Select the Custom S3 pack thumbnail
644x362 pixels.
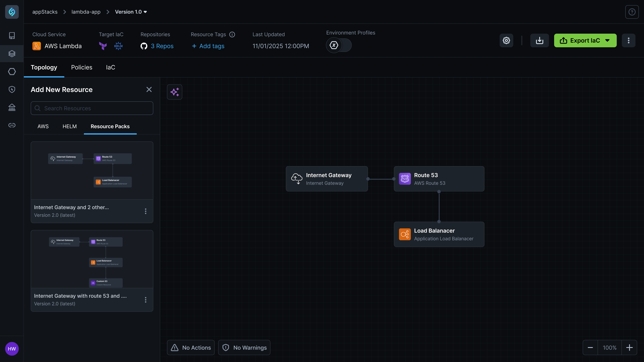point(92,259)
